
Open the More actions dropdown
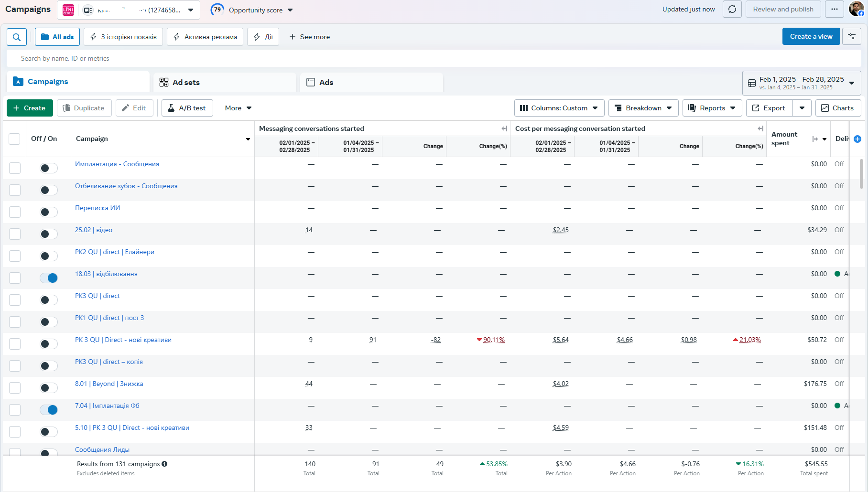point(238,108)
